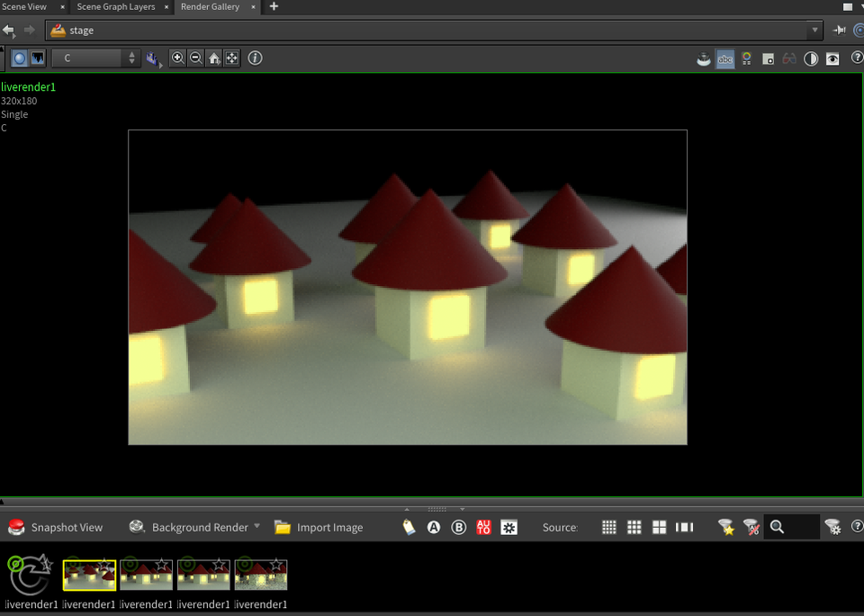Open the stage path dropdown arrow
This screenshot has height=616, width=864.
(x=815, y=30)
